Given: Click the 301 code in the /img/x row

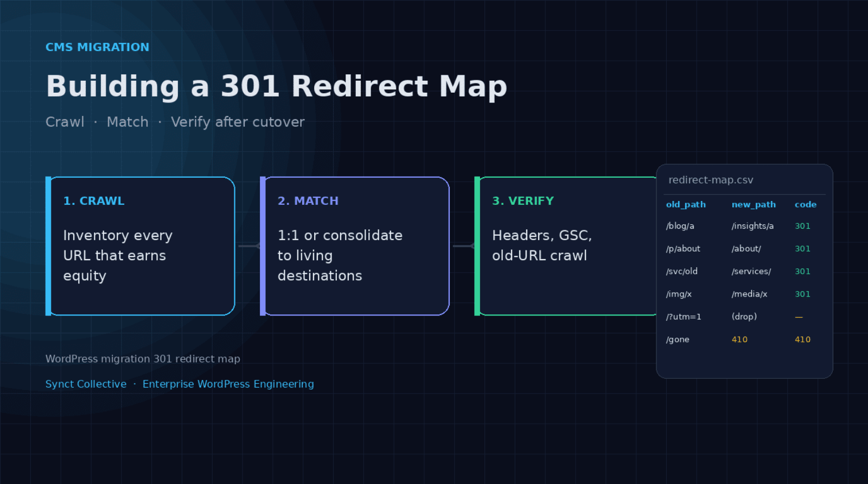Looking at the screenshot, I should 802,294.
